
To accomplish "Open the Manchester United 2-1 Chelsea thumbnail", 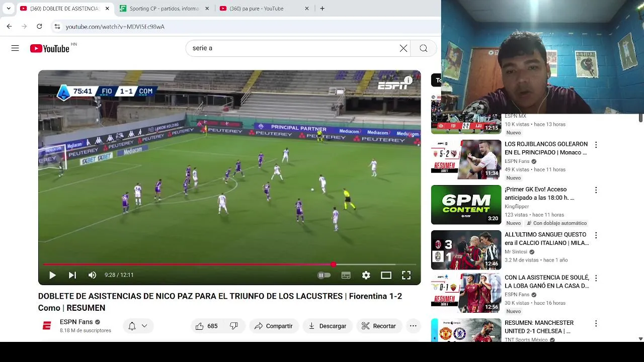I will pos(466,330).
